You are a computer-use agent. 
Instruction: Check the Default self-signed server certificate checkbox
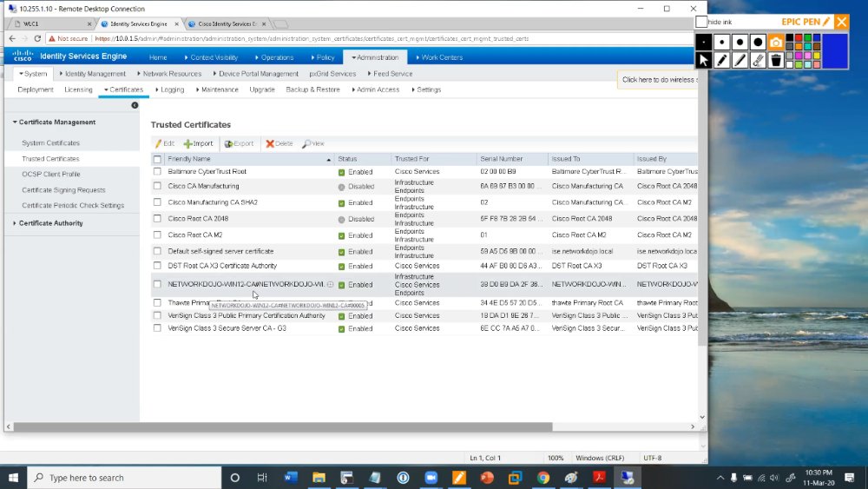[x=157, y=251]
